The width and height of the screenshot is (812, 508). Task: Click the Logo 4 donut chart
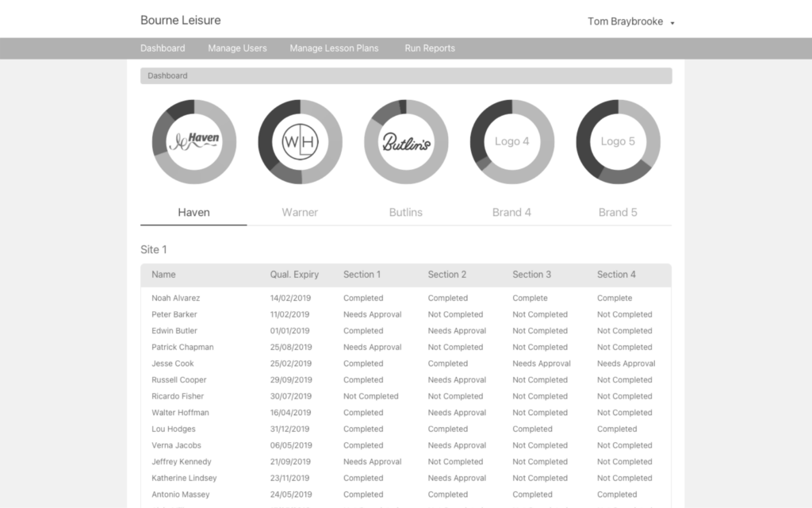click(512, 141)
